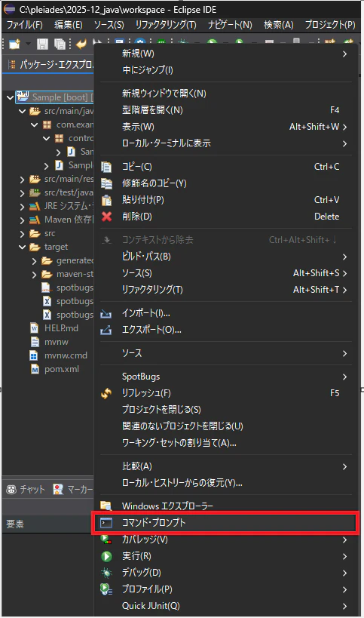This screenshot has height=618, width=364.
Task: Click the refresh arrows icon beside リフレッシュ
Action: pyautogui.click(x=106, y=393)
